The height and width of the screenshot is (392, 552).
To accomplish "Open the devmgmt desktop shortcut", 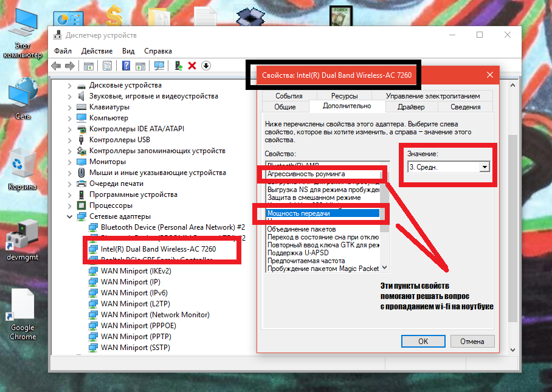I will pos(22,240).
